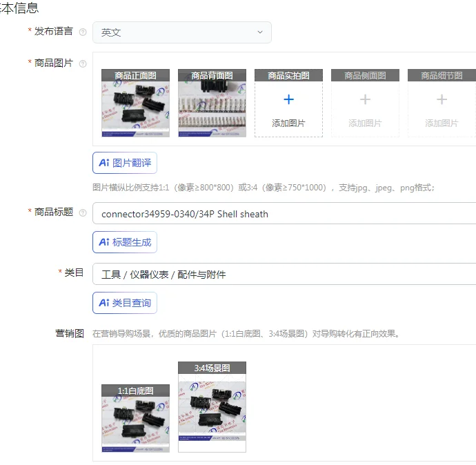The image size is (476, 465).
Task: Click the 商品细节图 slot header
Action: coord(442,75)
